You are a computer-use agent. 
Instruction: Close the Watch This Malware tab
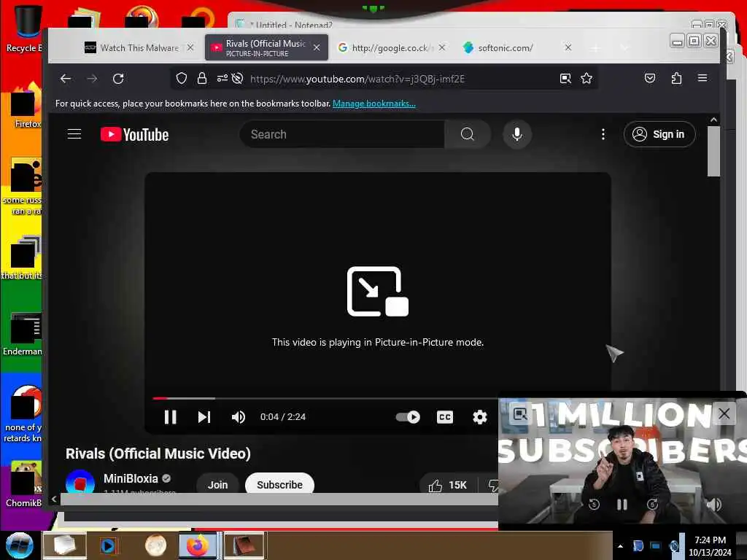[190, 47]
